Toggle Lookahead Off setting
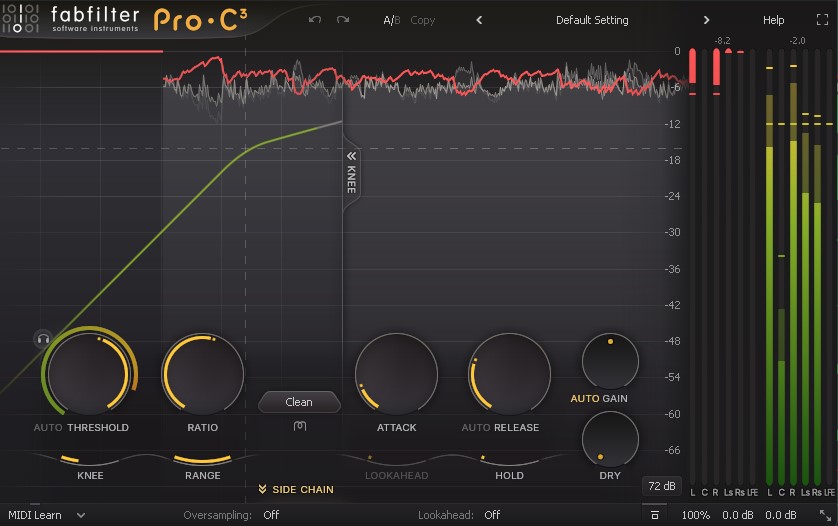 tap(492, 515)
